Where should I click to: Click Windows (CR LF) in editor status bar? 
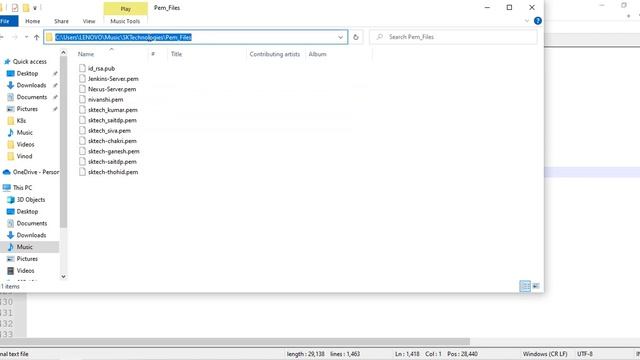tap(545, 354)
